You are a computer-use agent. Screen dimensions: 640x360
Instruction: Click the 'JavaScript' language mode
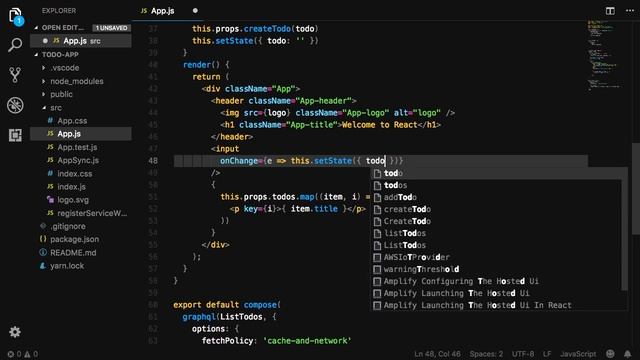click(578, 354)
